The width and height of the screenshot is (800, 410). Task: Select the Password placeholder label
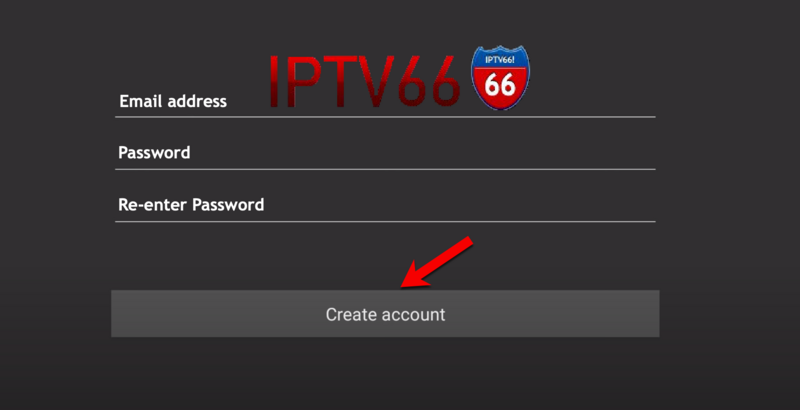[154, 152]
